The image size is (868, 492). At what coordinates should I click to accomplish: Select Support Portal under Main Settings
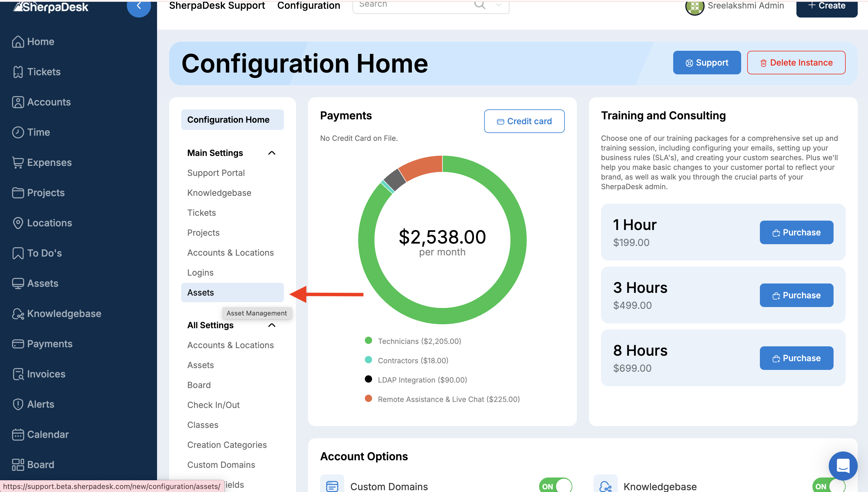(216, 173)
